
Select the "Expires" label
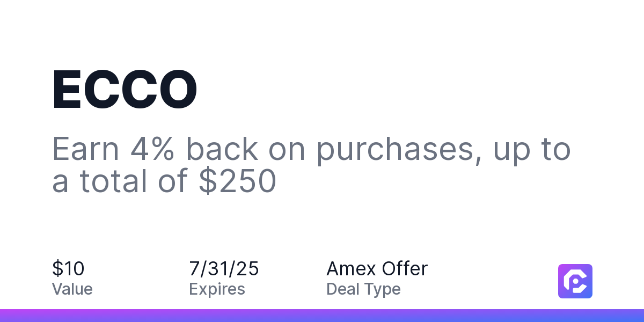pos(217,289)
